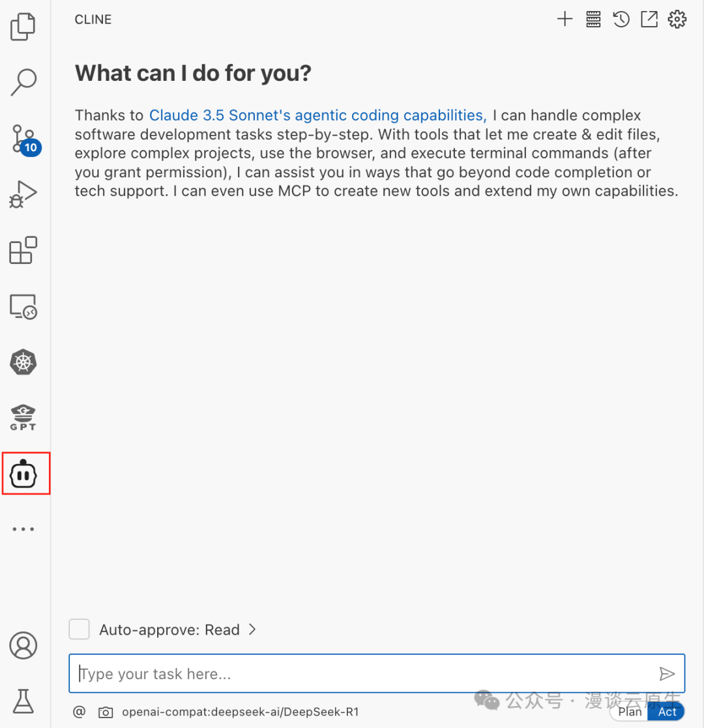Focus the 'Type your task here' field
Screen dimensions: 704x728
coord(377,673)
